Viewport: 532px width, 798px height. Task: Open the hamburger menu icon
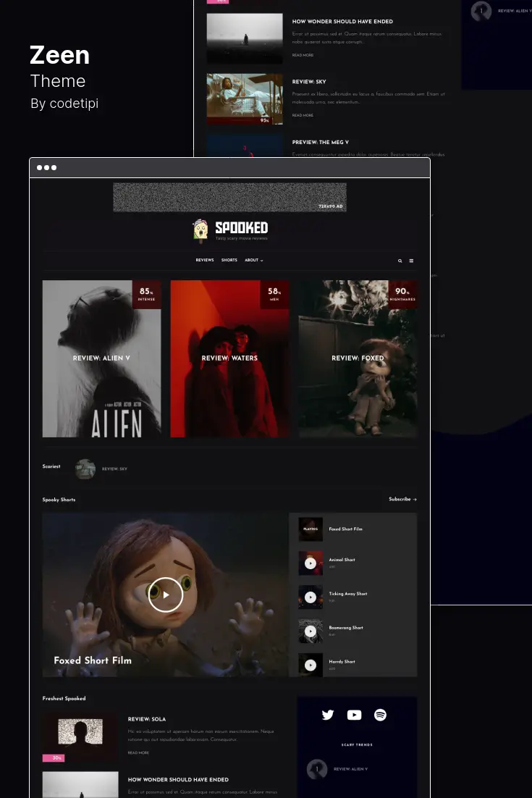pyautogui.click(x=411, y=261)
